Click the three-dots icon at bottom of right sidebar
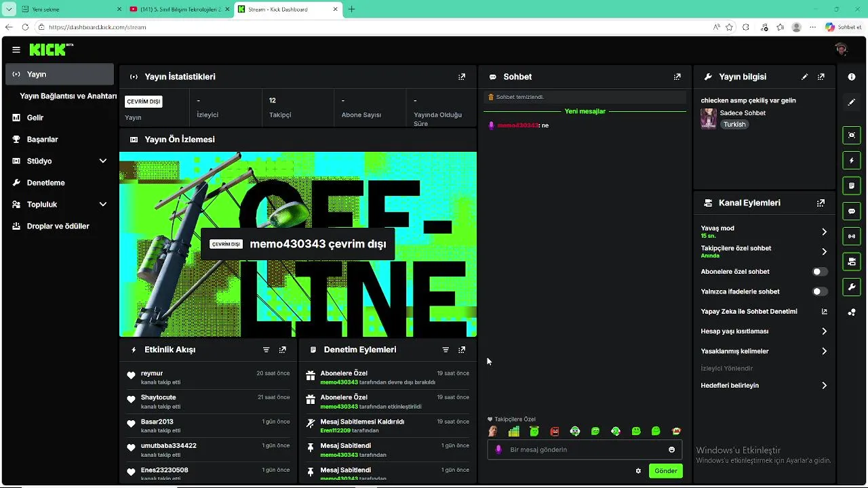Viewport: 868px width, 488px height. click(852, 312)
